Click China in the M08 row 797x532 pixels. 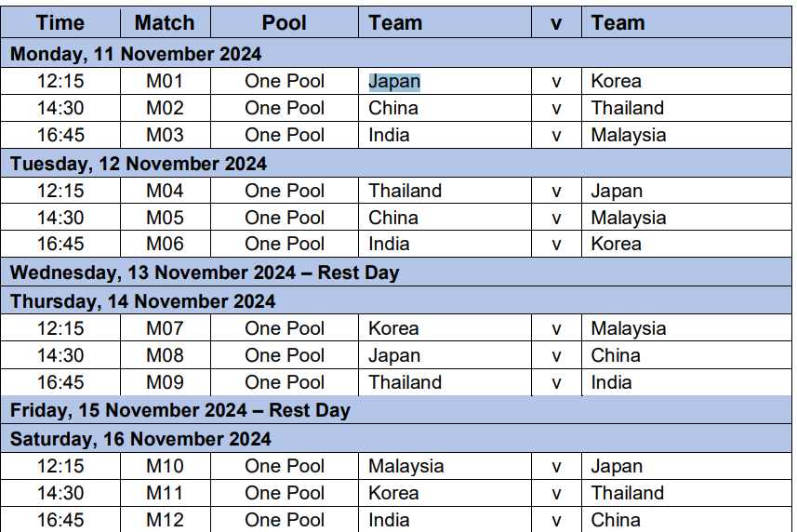pos(616,355)
